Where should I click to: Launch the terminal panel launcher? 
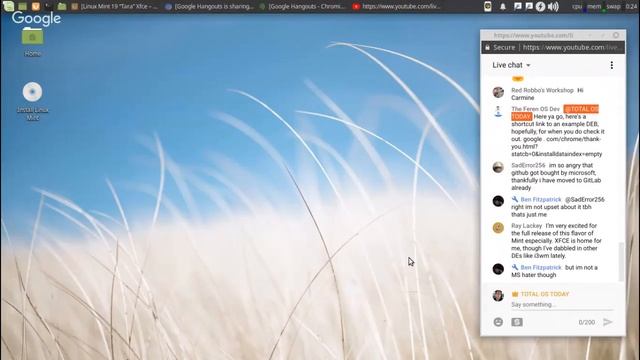(48, 7)
